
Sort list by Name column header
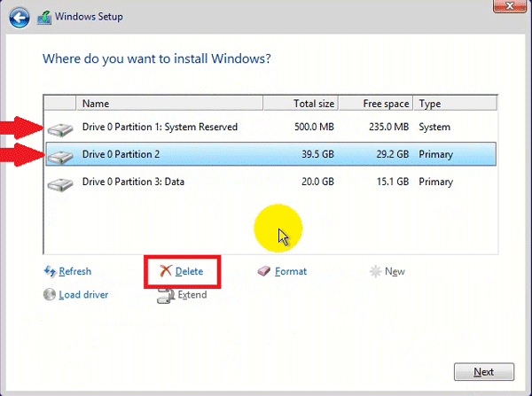point(168,104)
